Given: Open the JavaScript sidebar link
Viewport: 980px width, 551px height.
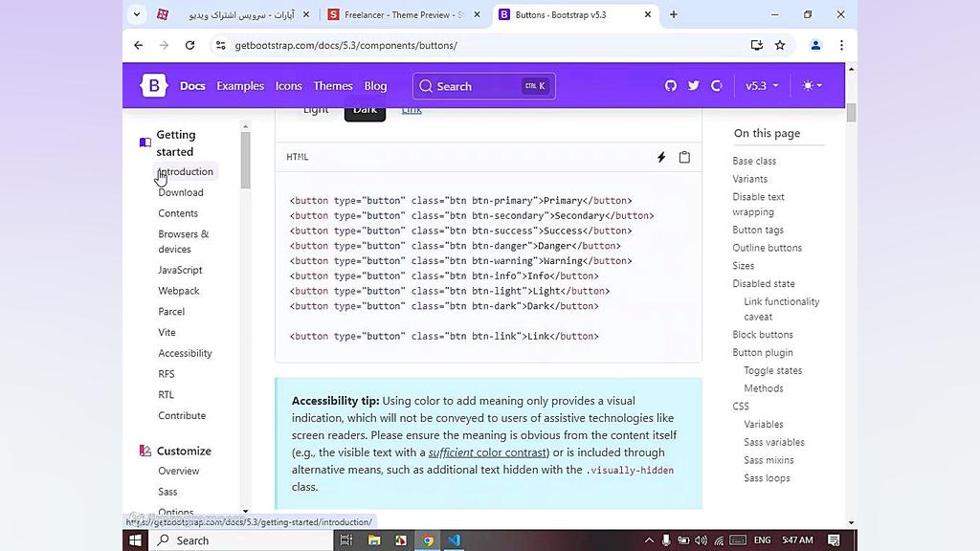Looking at the screenshot, I should point(180,270).
